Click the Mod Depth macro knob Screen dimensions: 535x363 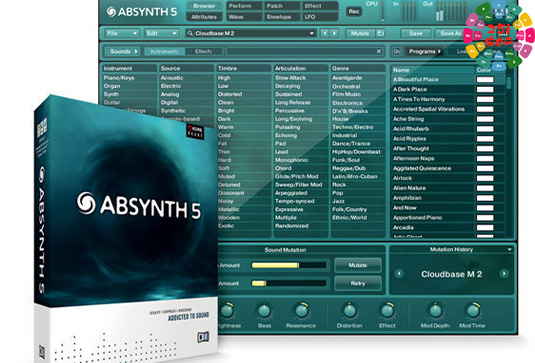coord(435,310)
